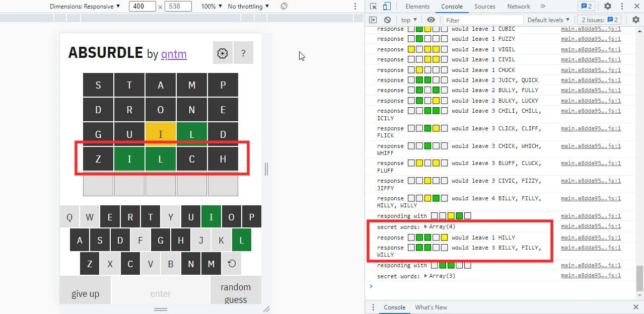The height and width of the screenshot is (314, 644).
Task: Close the bottom drawer
Action: click(636, 307)
